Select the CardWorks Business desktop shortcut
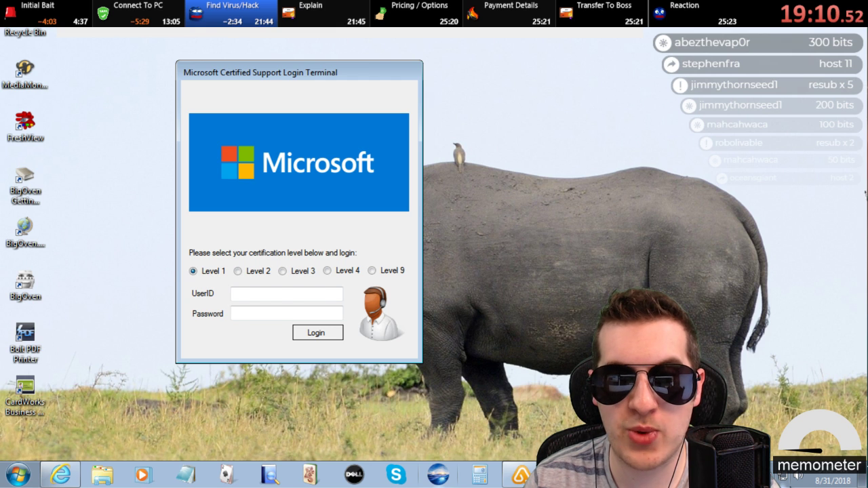This screenshot has height=488, width=868. [25, 396]
